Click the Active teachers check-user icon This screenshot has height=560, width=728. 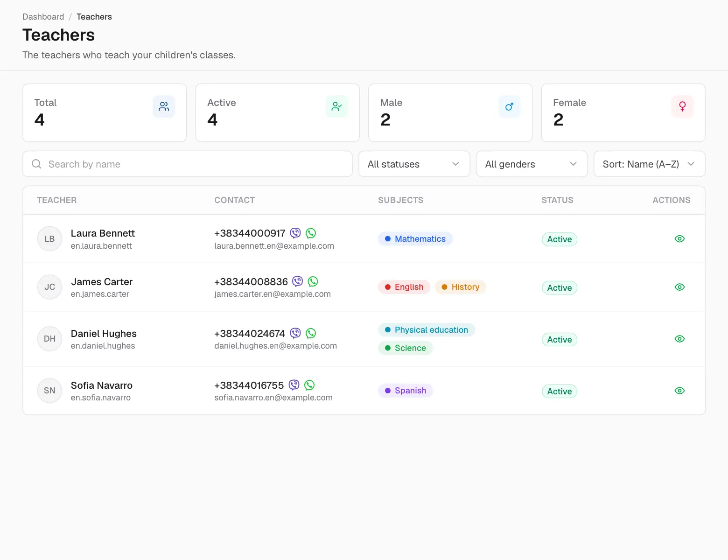pos(336,106)
